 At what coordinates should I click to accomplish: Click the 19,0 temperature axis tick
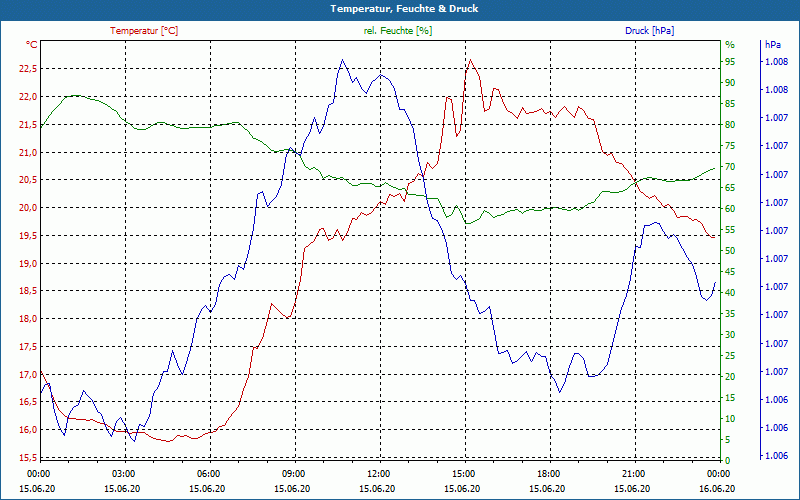click(28, 264)
